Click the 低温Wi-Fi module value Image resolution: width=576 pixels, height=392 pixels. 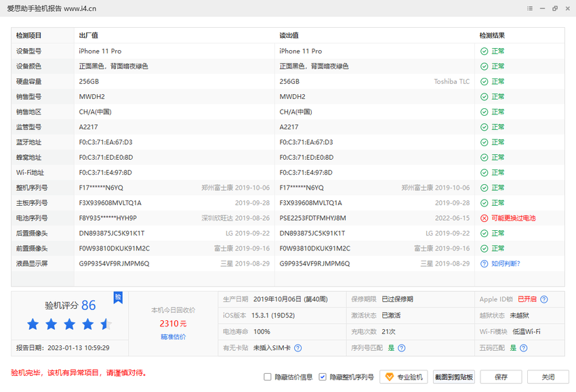tap(527, 332)
